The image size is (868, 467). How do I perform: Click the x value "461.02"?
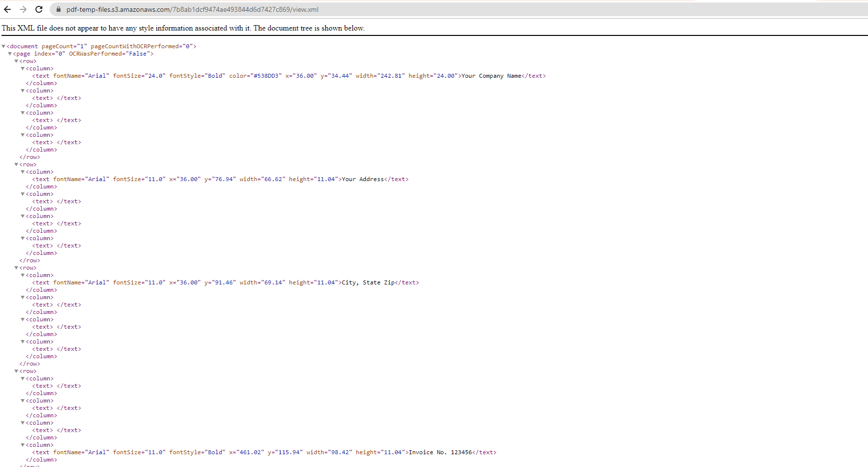pyautogui.click(x=250, y=452)
